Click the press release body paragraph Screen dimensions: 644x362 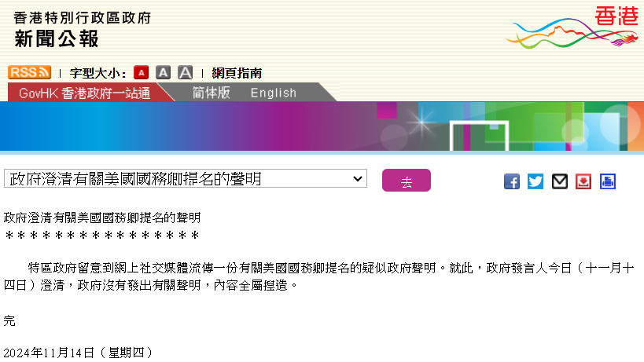[322, 276]
